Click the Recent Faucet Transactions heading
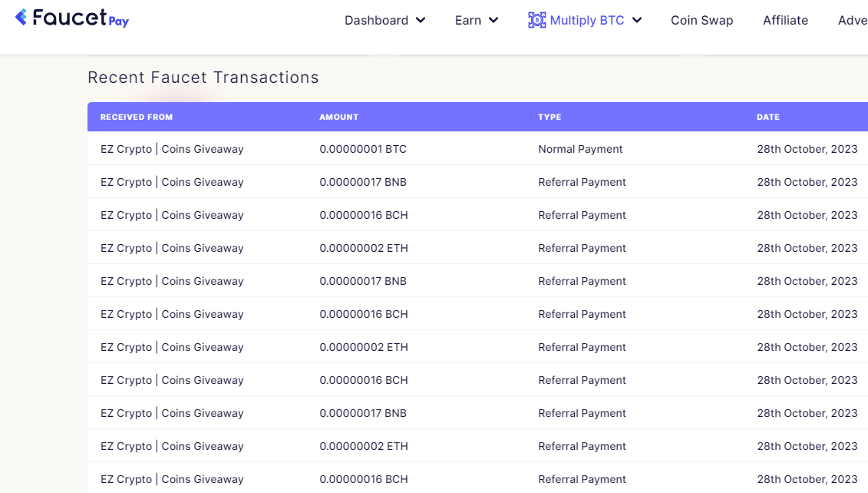The image size is (868, 493). [203, 78]
